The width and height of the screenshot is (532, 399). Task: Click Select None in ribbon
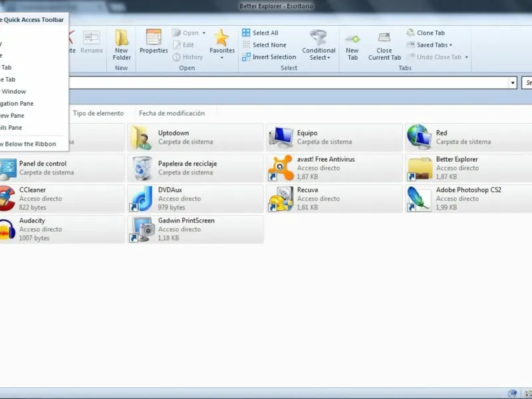point(264,45)
